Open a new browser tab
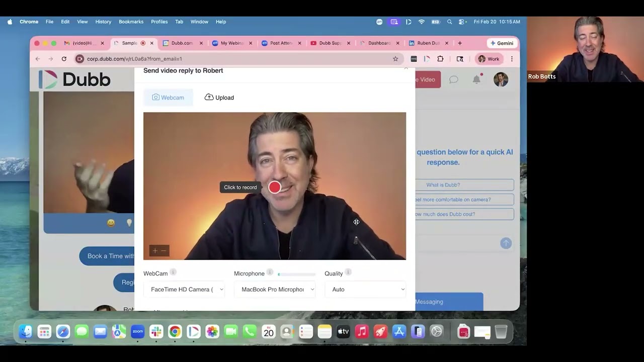 tap(460, 43)
